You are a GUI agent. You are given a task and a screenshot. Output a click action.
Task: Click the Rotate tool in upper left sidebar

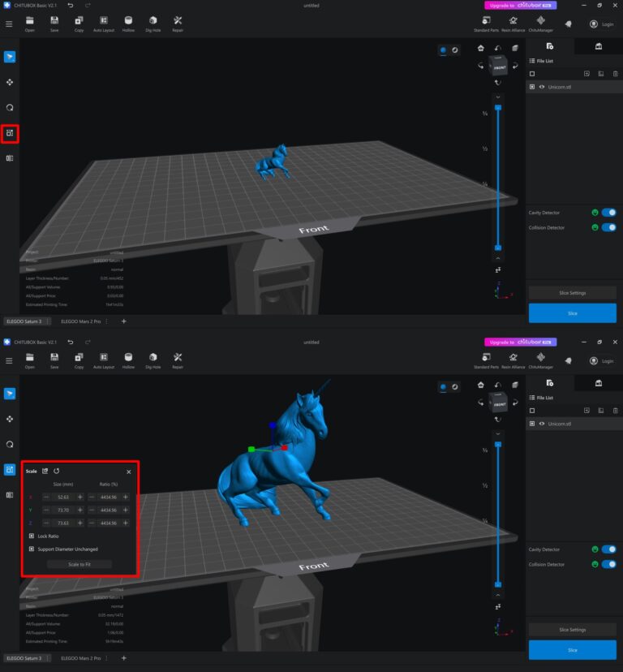(10, 107)
